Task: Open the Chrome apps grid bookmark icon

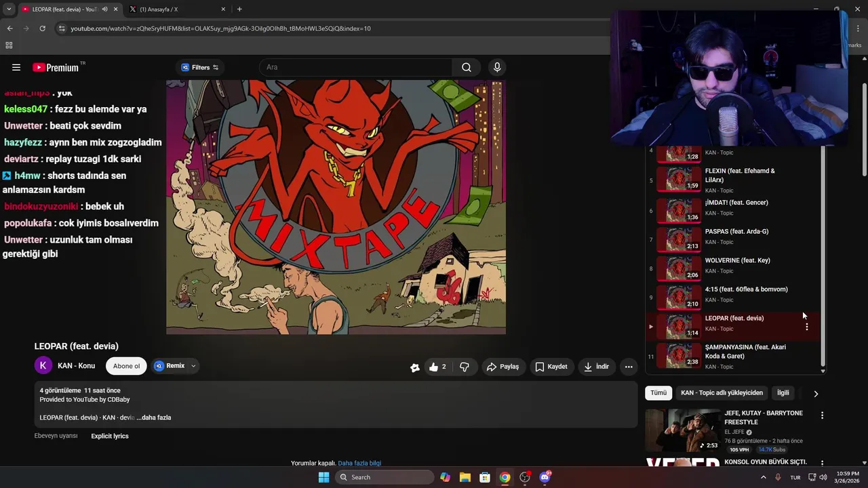Action: pyautogui.click(x=9, y=45)
